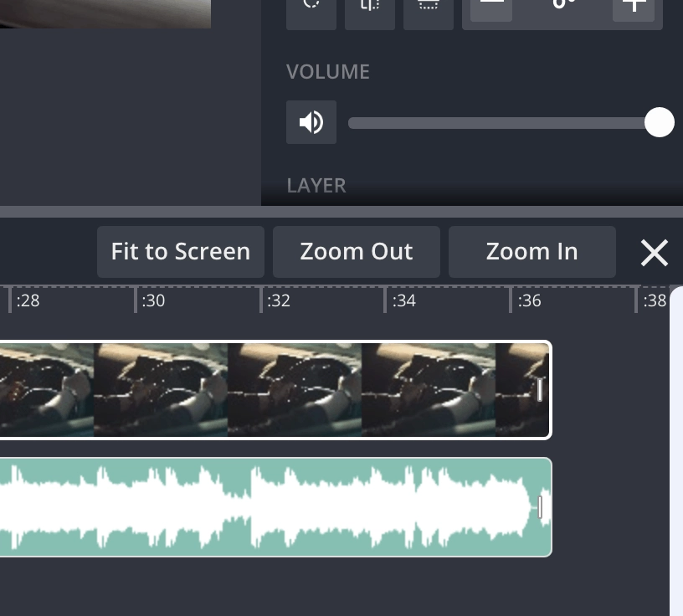The image size is (683, 616).
Task: Expand the rotation angle stepper control
Action: click(x=562, y=7)
